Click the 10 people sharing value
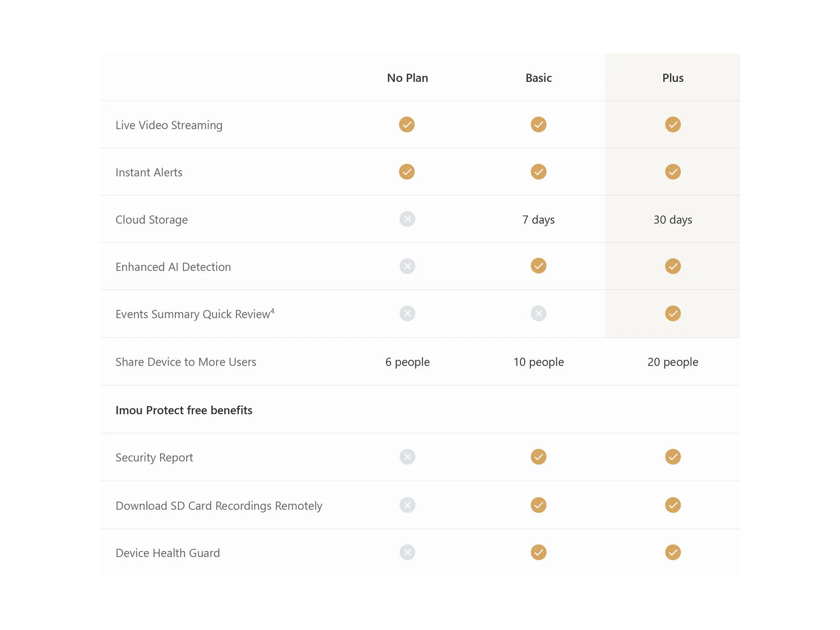 (539, 362)
